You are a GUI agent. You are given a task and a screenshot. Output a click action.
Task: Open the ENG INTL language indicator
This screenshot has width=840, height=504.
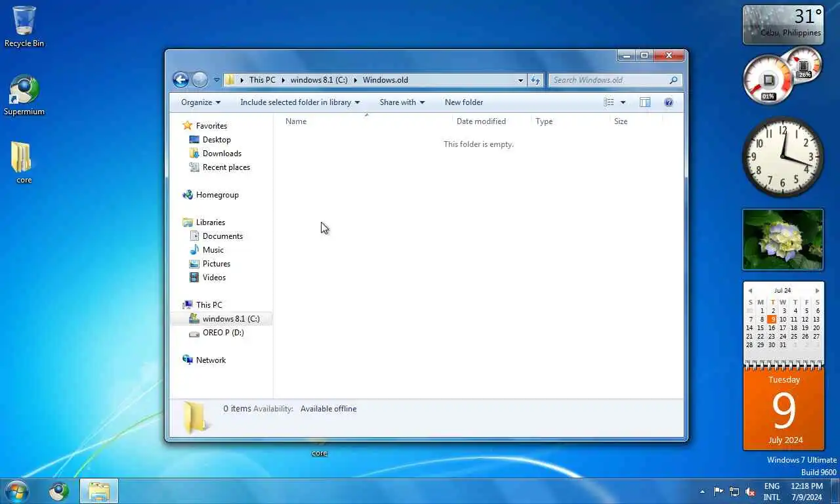772,492
